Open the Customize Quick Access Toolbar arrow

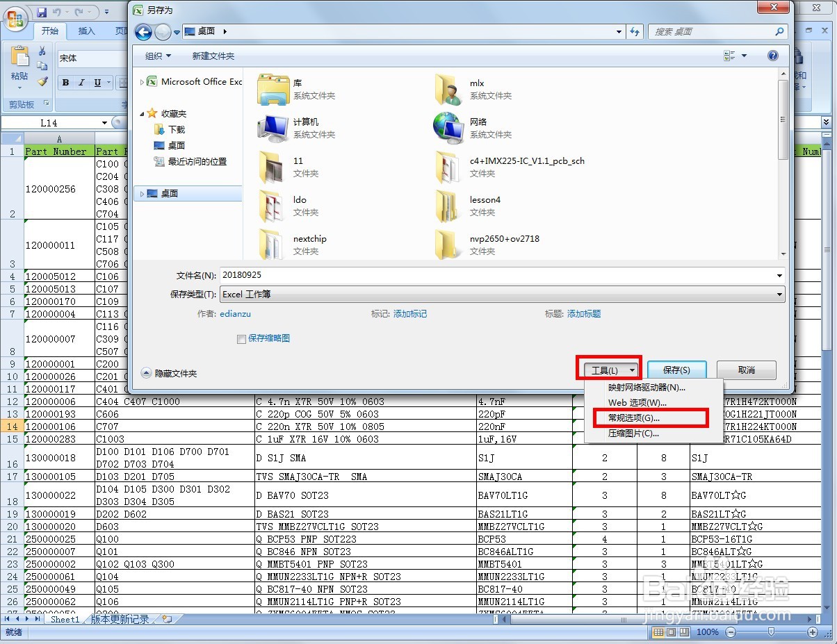[107, 13]
